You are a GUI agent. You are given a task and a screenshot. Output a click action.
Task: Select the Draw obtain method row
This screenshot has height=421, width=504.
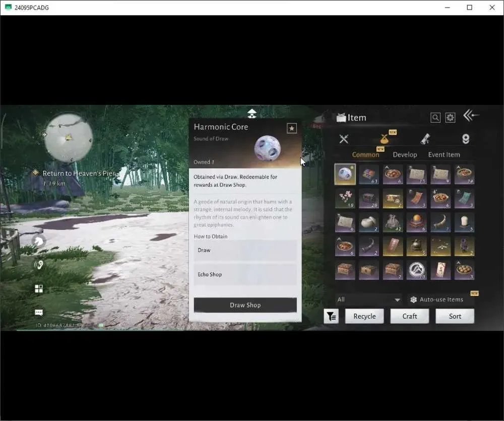point(245,250)
